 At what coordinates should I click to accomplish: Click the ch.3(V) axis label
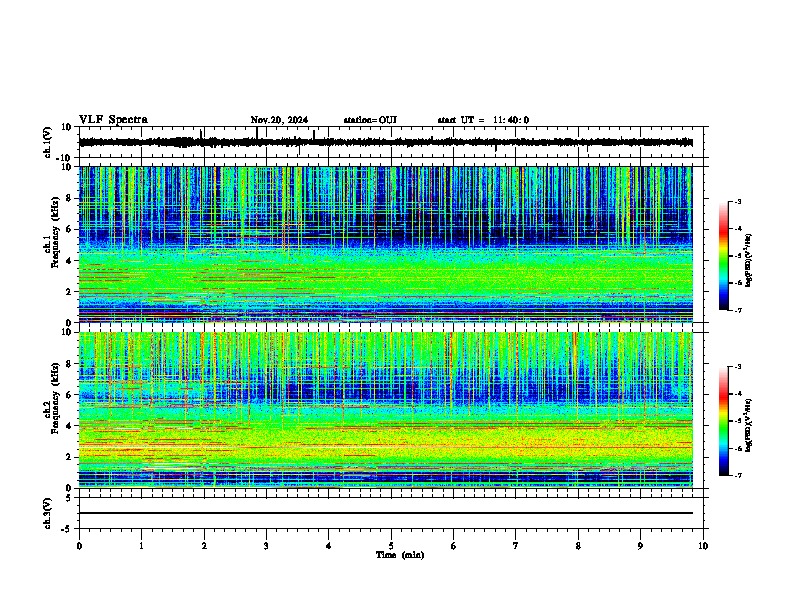(x=47, y=513)
